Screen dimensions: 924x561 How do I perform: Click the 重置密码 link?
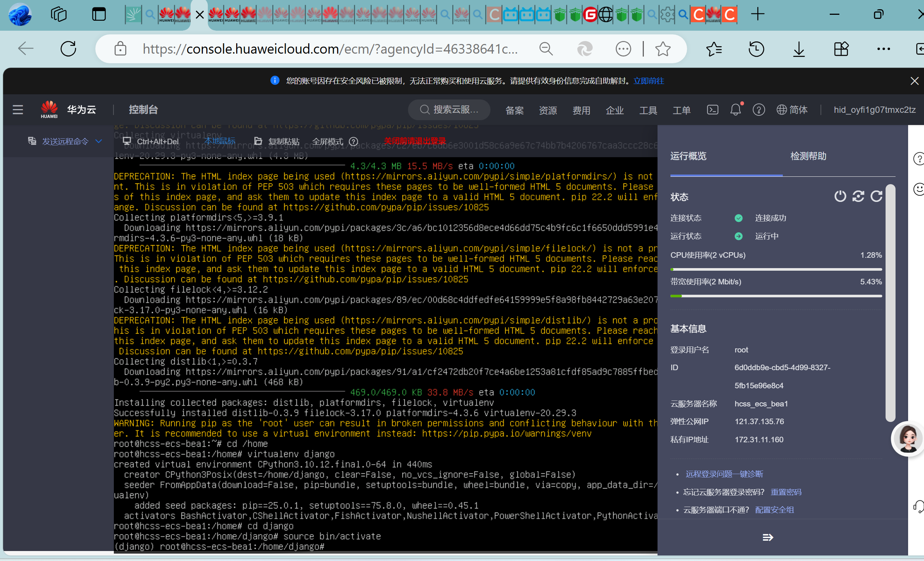pyautogui.click(x=786, y=492)
